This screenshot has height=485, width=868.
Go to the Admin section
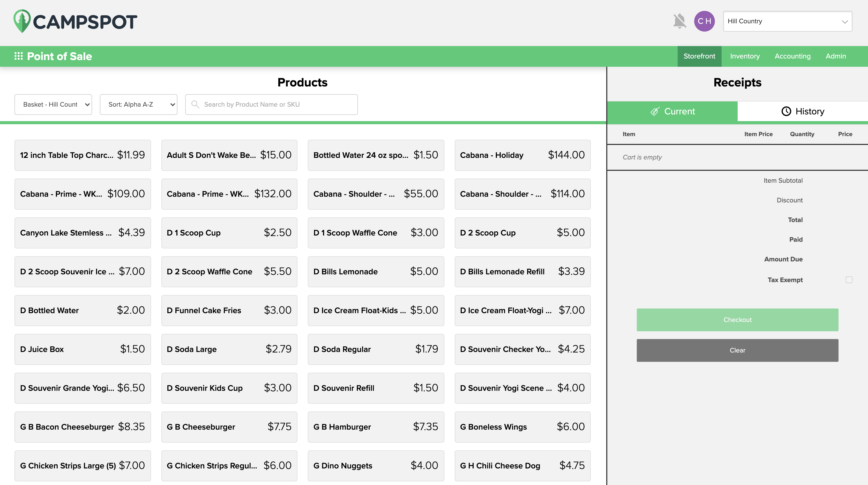click(835, 56)
